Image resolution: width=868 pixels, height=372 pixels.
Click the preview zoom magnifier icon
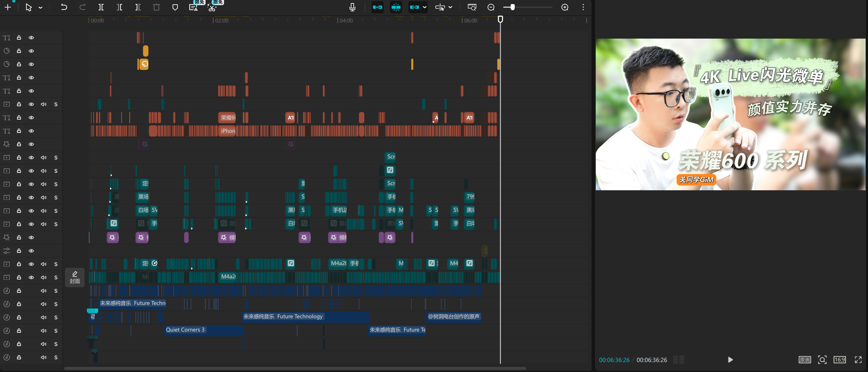click(823, 360)
